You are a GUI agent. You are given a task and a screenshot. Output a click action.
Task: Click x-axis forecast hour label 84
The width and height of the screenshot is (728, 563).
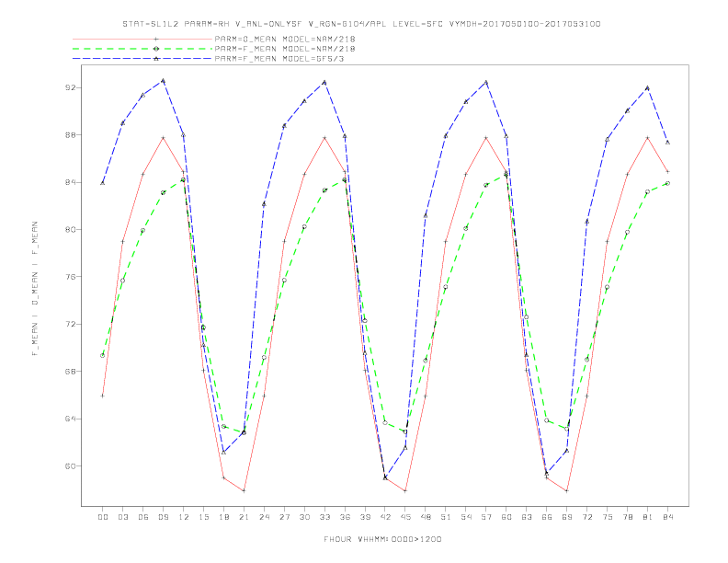point(667,517)
